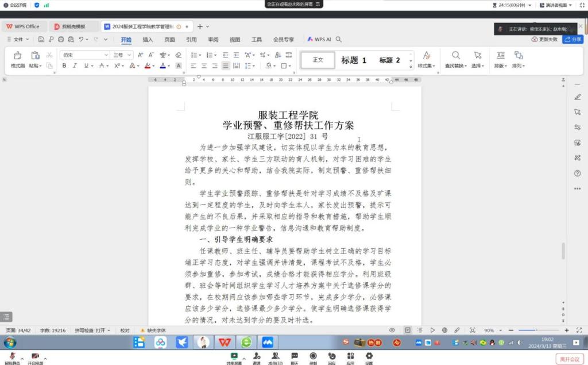Toggle justify text alignment
Image resolution: width=588 pixels, height=365 pixels.
pyautogui.click(x=226, y=66)
